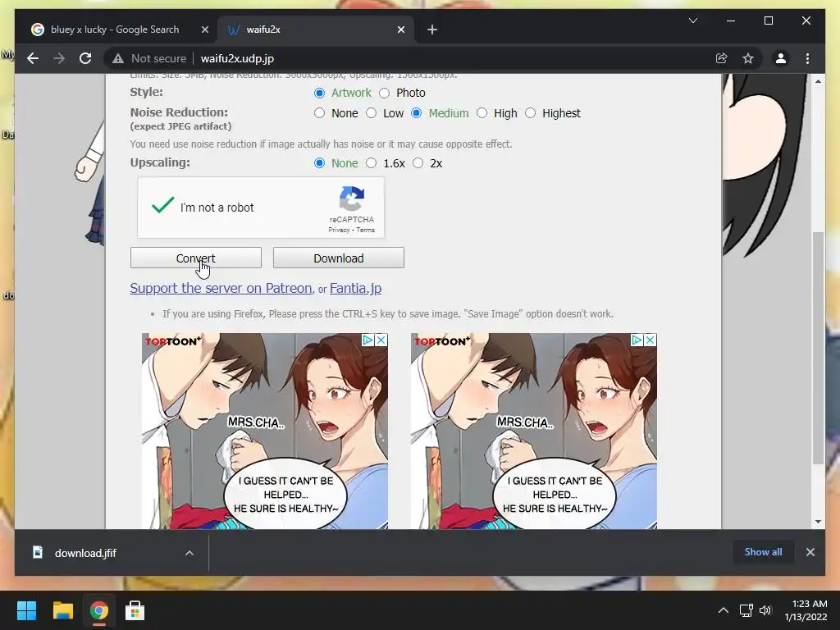The image size is (840, 630).
Task: Select 1.6x upscaling
Action: [x=372, y=163]
